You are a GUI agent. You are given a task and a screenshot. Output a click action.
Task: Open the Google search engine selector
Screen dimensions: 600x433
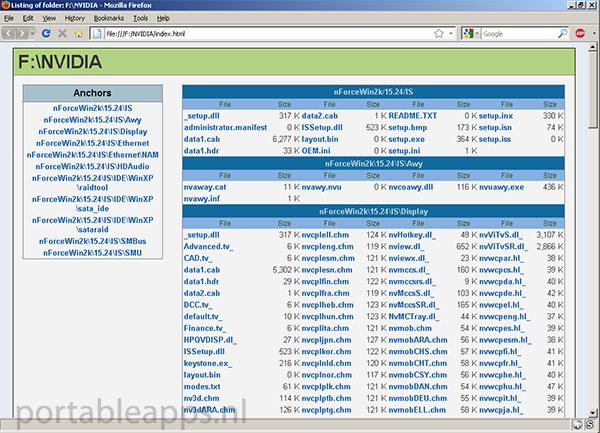click(471, 34)
